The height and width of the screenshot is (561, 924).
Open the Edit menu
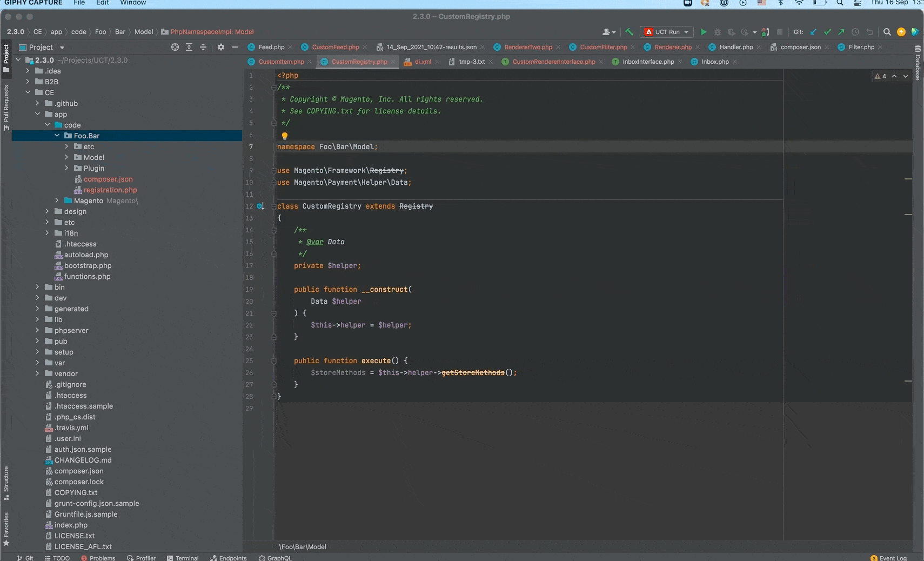(x=103, y=3)
